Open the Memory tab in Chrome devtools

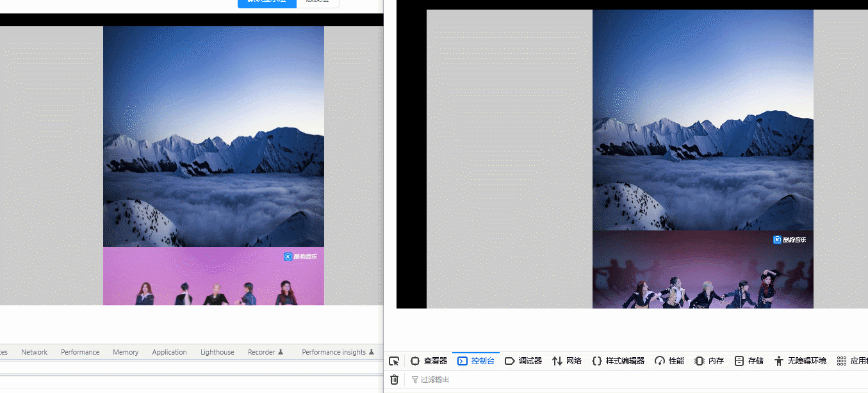tap(126, 352)
